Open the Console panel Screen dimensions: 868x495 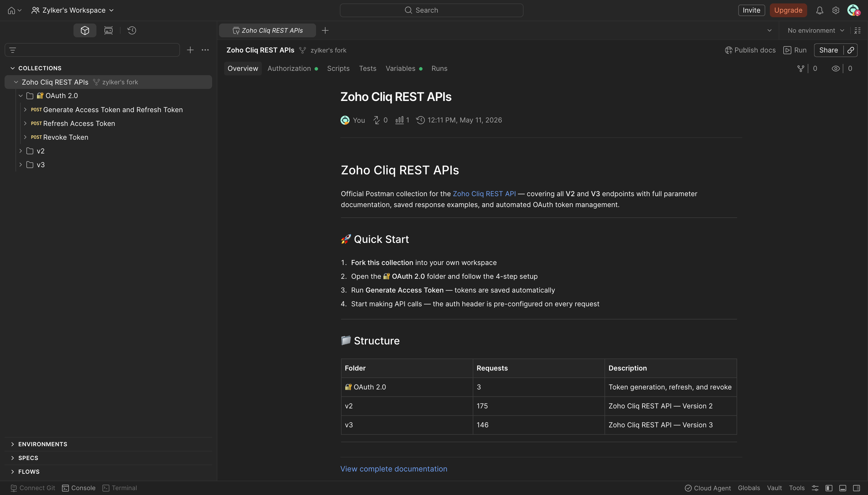tap(79, 488)
